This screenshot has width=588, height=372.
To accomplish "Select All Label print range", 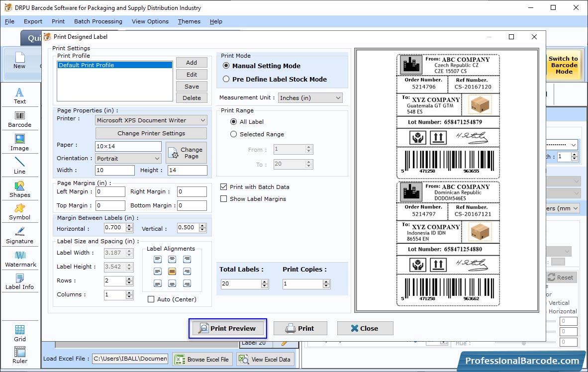I will (x=234, y=121).
